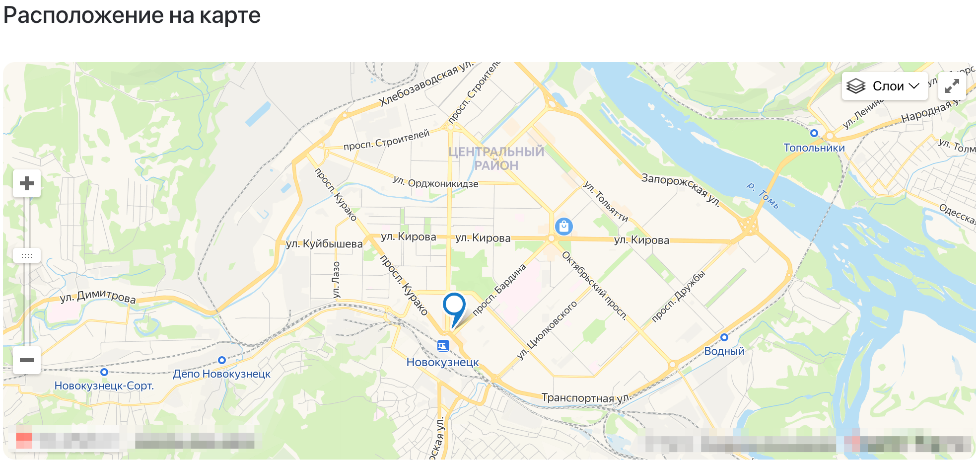980x466 pixels.
Task: Click the Водный station marker
Action: coord(724,337)
